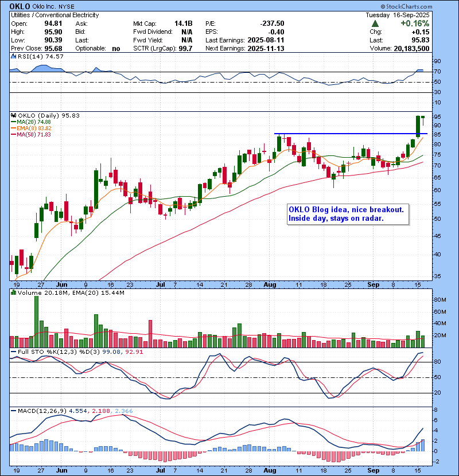Click the green up-triangle price change icon
The image size is (459, 476).
375,24
